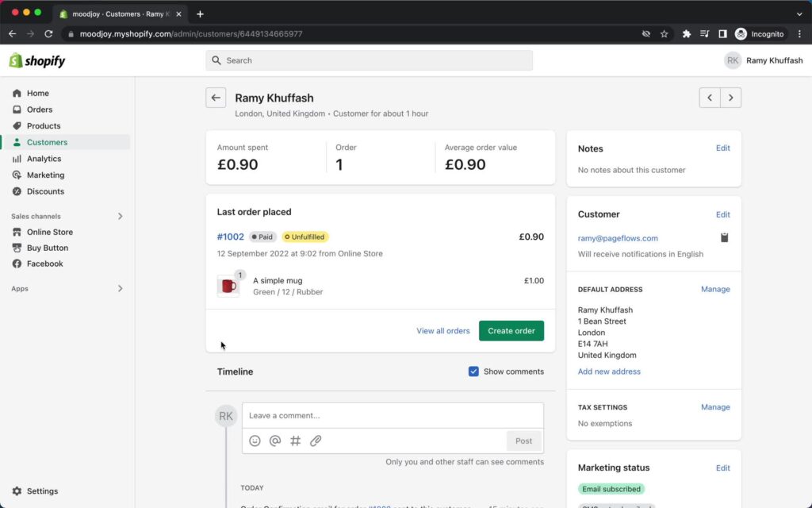The height and width of the screenshot is (508, 812).
Task: Insert an emoji in the comment box
Action: (255, 441)
